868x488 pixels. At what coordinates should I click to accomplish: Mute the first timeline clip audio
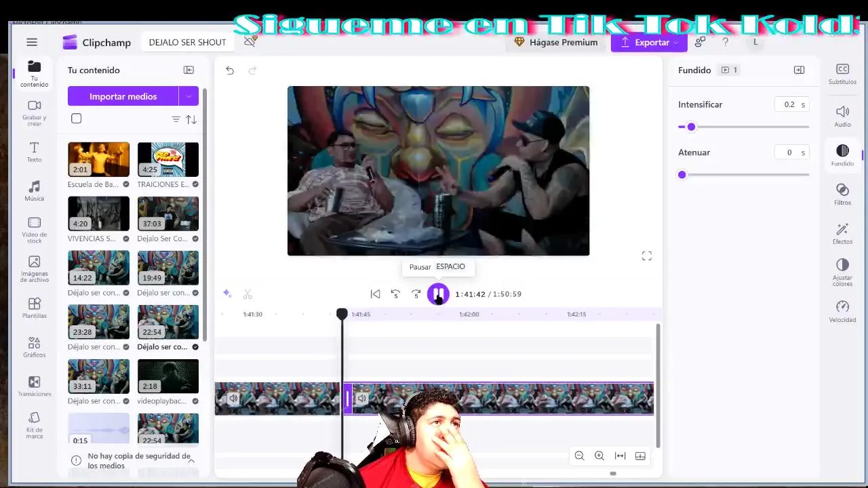point(233,399)
